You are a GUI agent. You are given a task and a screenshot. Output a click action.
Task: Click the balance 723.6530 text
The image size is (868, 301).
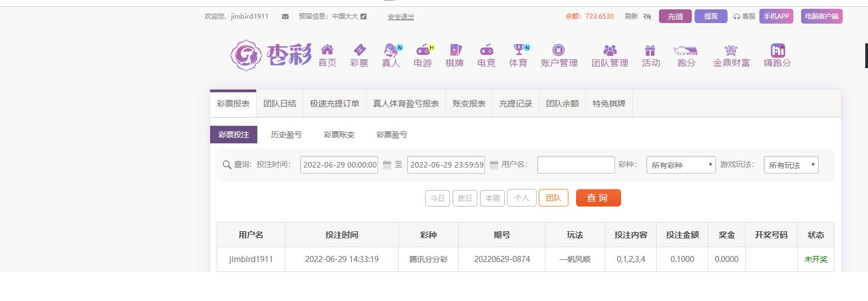coord(599,16)
